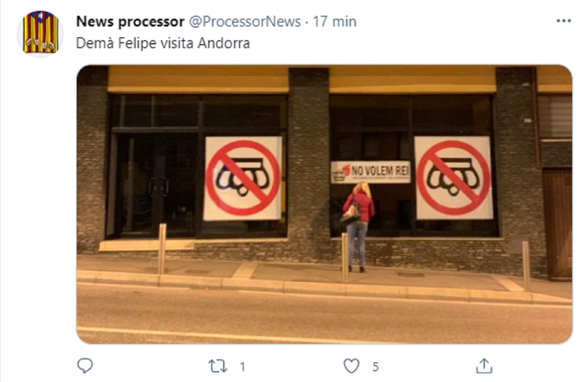Click the tweet text Demà Felipe visita Andorra

coord(163,43)
